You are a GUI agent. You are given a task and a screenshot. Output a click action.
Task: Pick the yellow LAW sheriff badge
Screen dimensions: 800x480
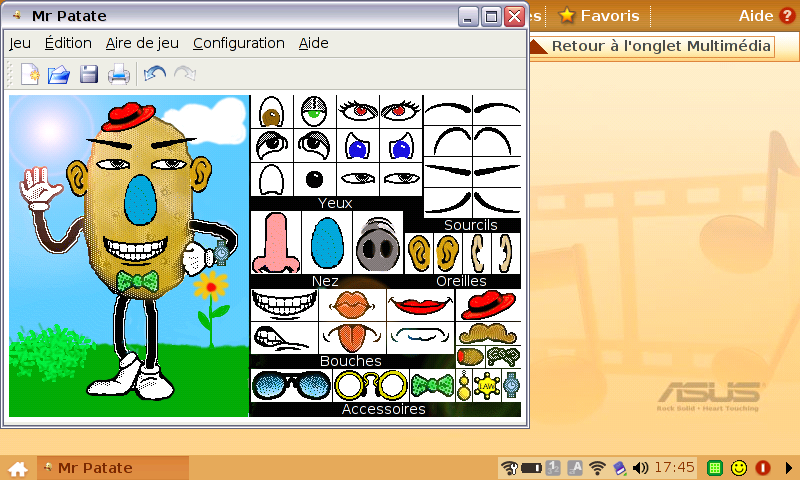coord(487,386)
